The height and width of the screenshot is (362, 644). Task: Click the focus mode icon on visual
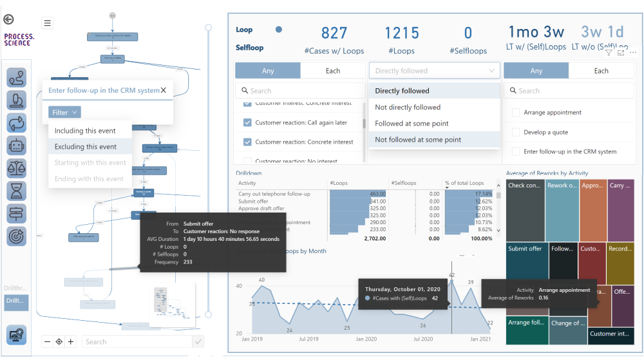[x=621, y=53]
